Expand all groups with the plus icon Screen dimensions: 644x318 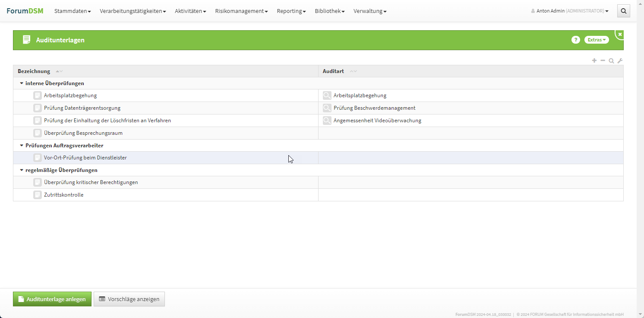pos(594,60)
